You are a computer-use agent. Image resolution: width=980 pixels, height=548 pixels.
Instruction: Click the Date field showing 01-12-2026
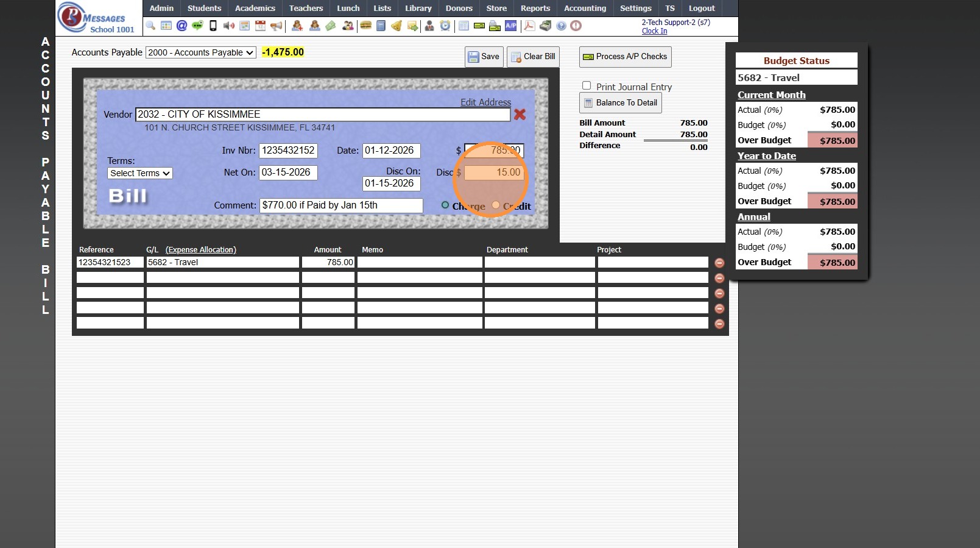coord(392,151)
